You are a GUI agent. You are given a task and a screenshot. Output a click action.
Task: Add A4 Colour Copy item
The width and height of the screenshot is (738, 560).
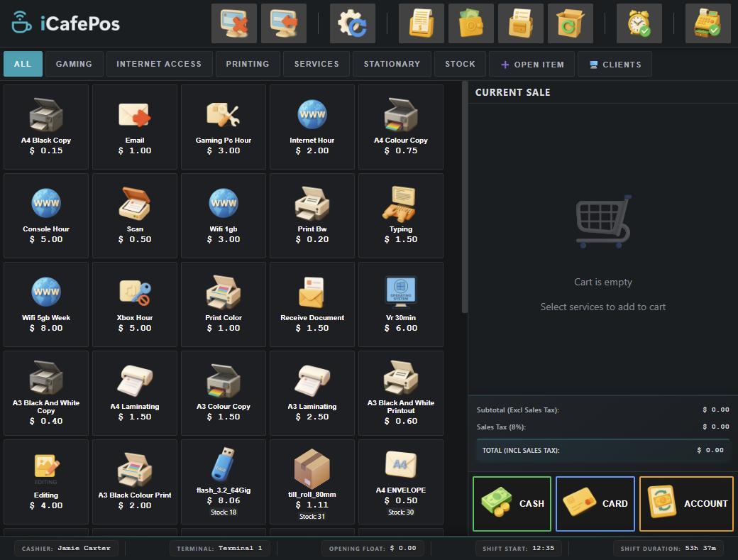click(x=401, y=126)
